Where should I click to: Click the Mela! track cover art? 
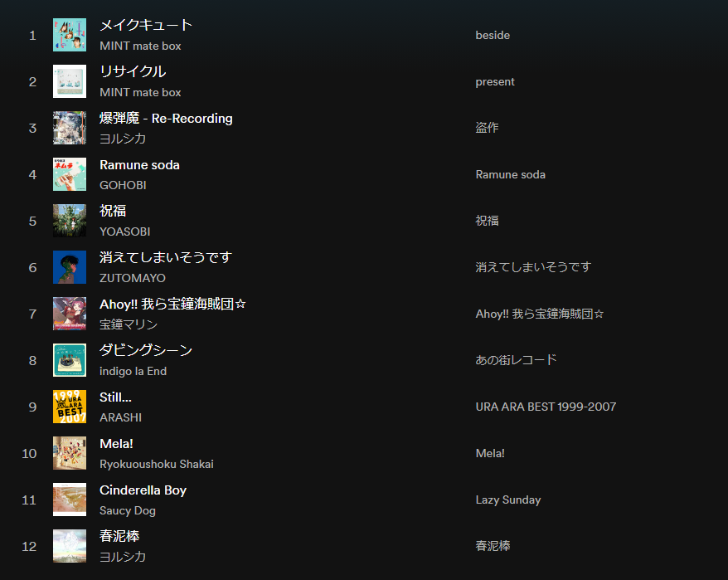[x=69, y=453]
